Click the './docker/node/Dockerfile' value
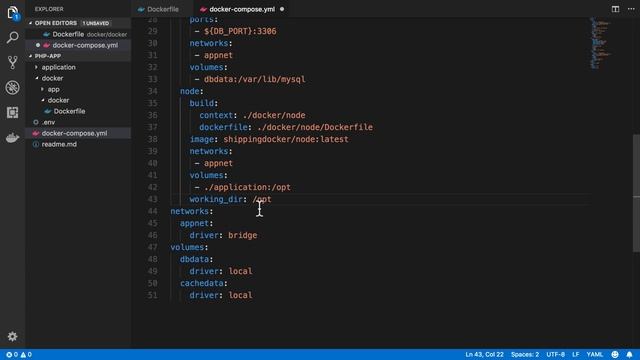Screen dimensions: 640x360 click(315, 127)
